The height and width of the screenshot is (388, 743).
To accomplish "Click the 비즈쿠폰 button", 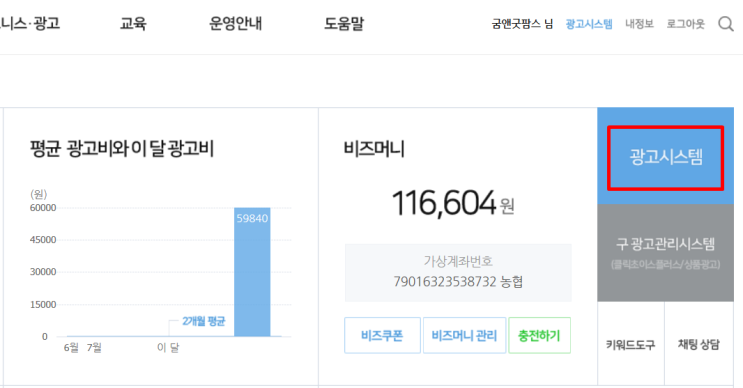I will (382, 335).
